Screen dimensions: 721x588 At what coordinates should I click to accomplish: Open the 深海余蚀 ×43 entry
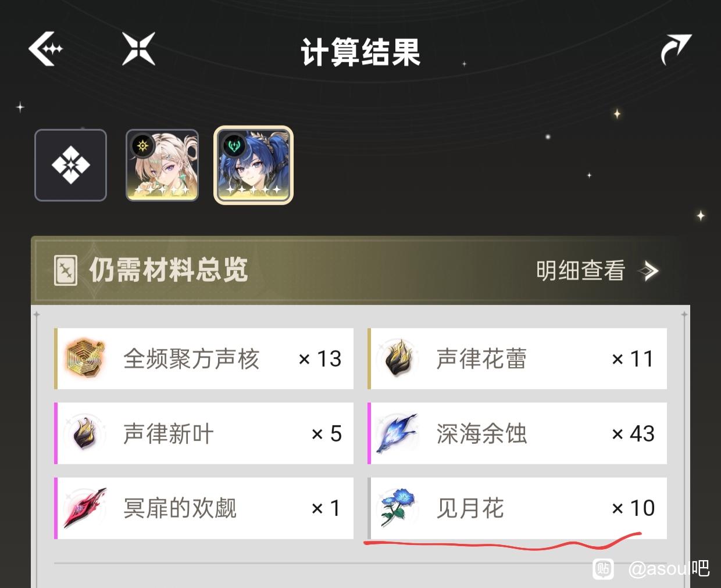[517, 433]
